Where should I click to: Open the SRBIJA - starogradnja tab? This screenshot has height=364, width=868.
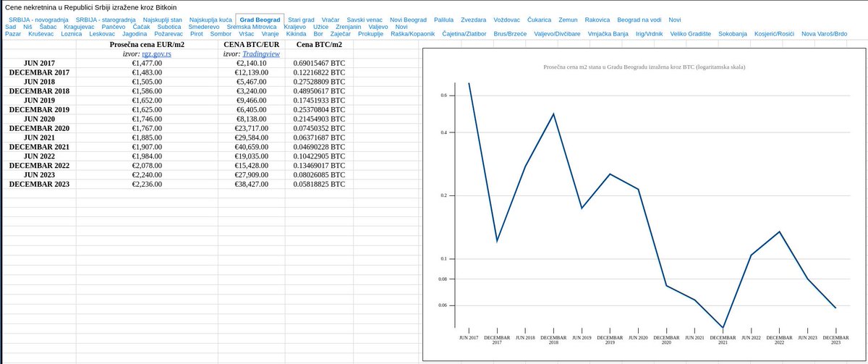point(105,20)
